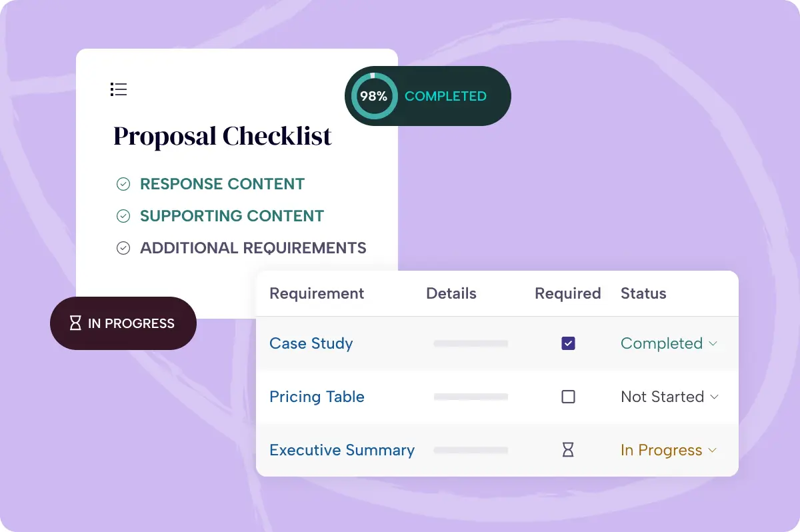Click check circle icon beside Response Content
Viewport: 800px width, 532px height.
(123, 185)
